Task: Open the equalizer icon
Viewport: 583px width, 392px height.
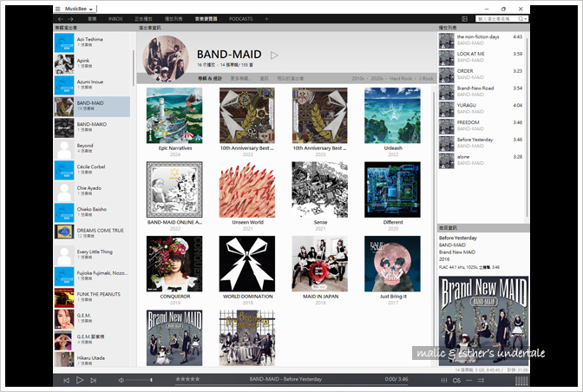Action: click(x=444, y=380)
